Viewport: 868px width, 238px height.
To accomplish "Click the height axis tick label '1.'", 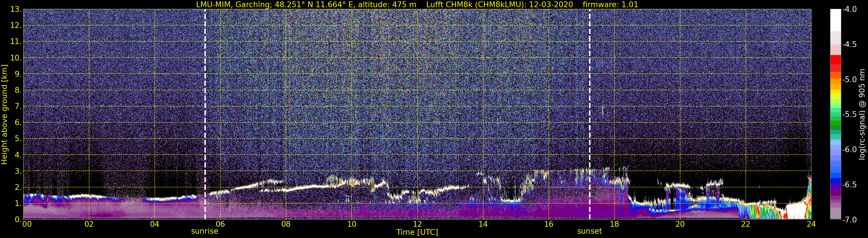I will [18, 204].
